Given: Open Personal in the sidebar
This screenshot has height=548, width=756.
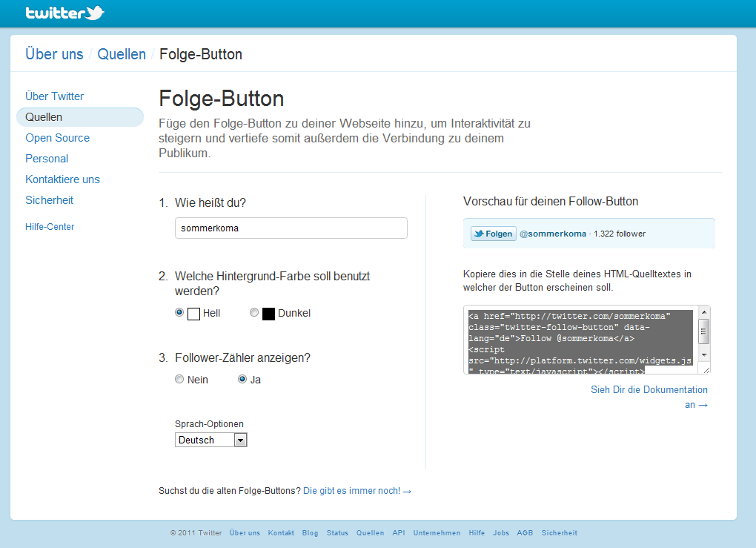Looking at the screenshot, I should pos(47,159).
